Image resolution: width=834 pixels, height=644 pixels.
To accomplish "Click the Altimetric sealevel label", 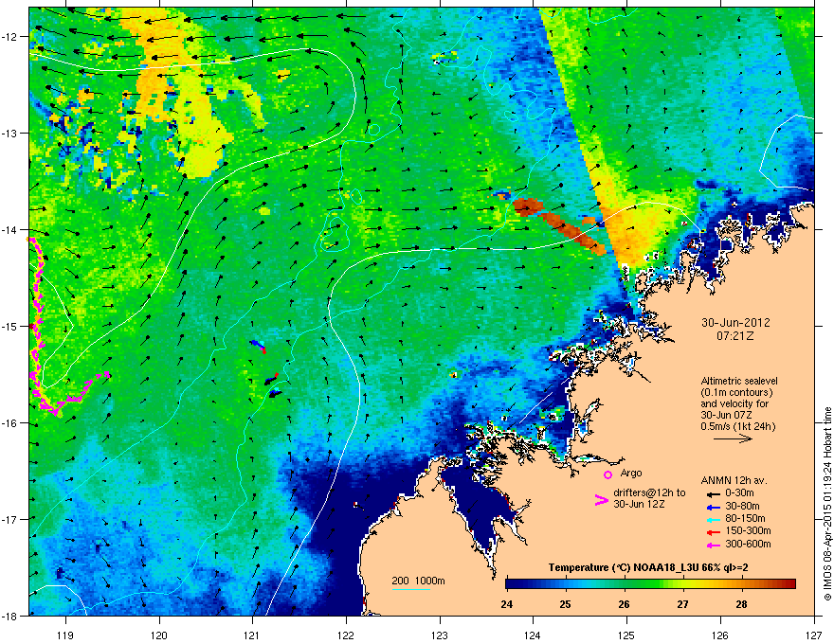I will point(739,381).
